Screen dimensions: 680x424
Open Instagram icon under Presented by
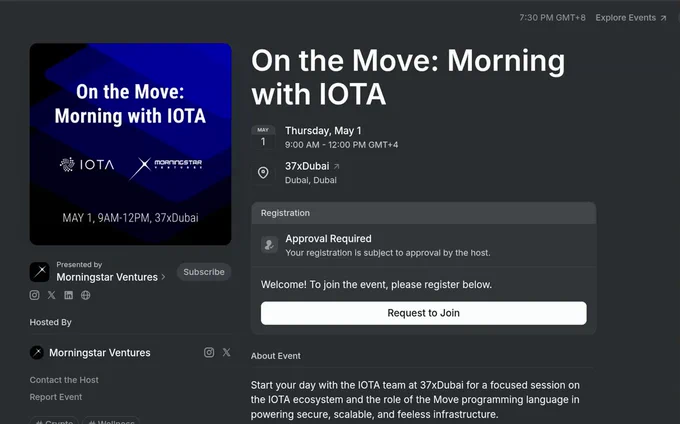34,295
